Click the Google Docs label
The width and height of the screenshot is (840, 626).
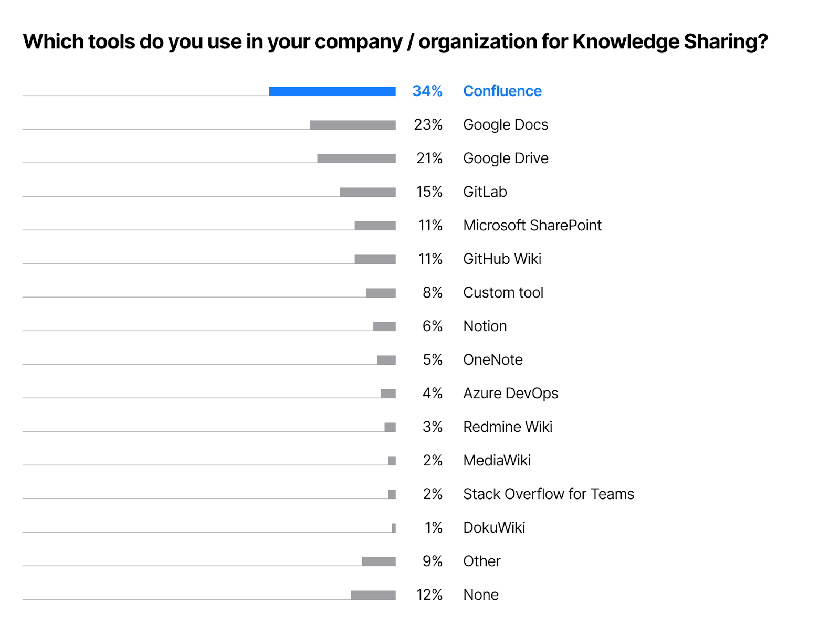506,125
